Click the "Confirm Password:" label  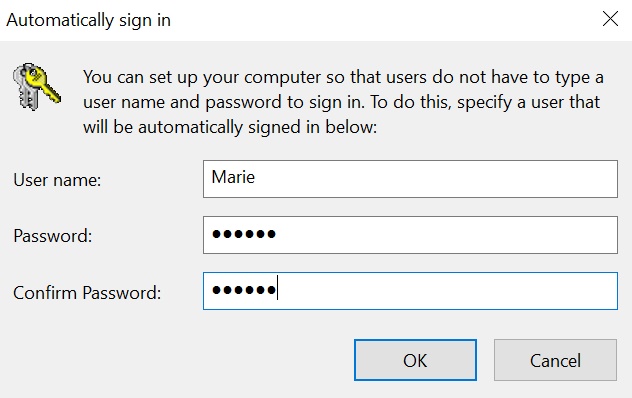[x=87, y=292]
